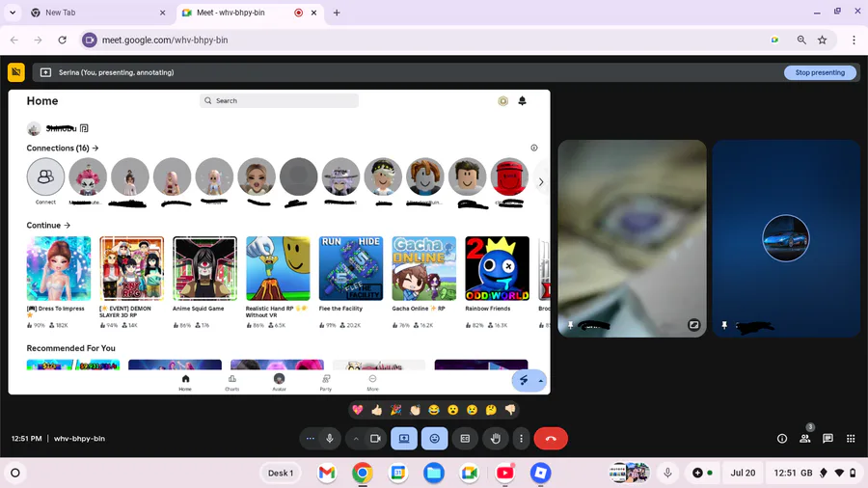Send the thumbs up reaction

click(376, 410)
